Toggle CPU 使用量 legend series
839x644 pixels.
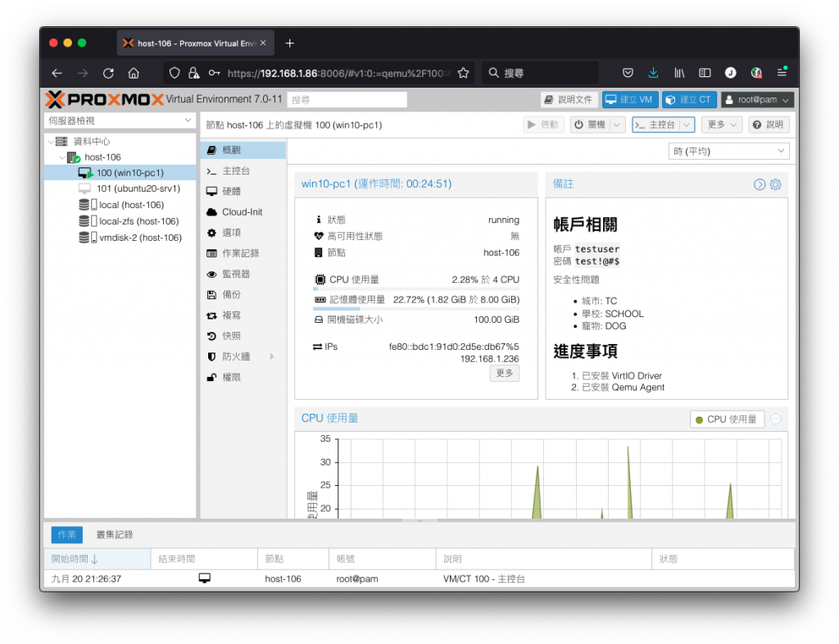pyautogui.click(x=726, y=420)
